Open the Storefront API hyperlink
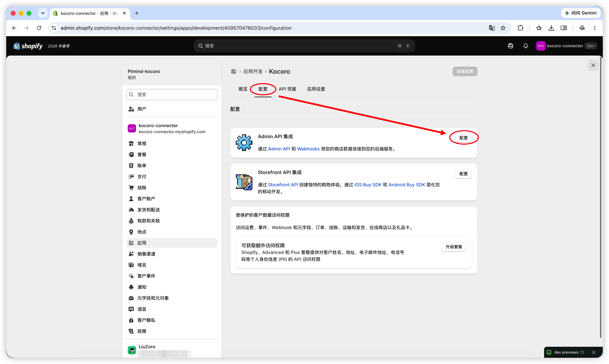The height and width of the screenshot is (364, 609). [283, 185]
